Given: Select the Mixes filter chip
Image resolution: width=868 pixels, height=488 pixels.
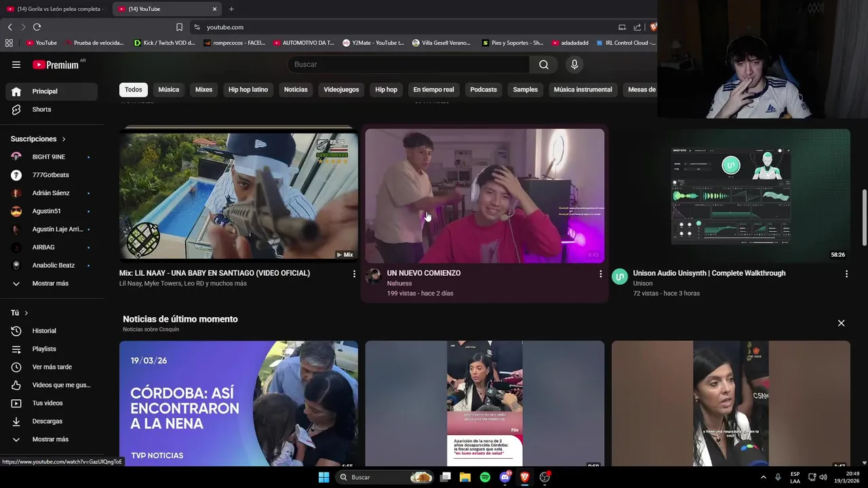Looking at the screenshot, I should pyautogui.click(x=203, y=89).
